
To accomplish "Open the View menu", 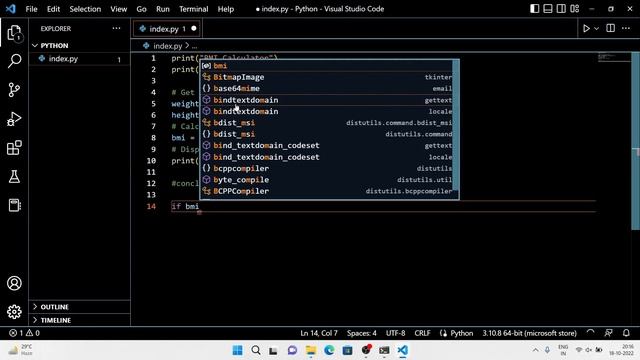I will coord(118,9).
